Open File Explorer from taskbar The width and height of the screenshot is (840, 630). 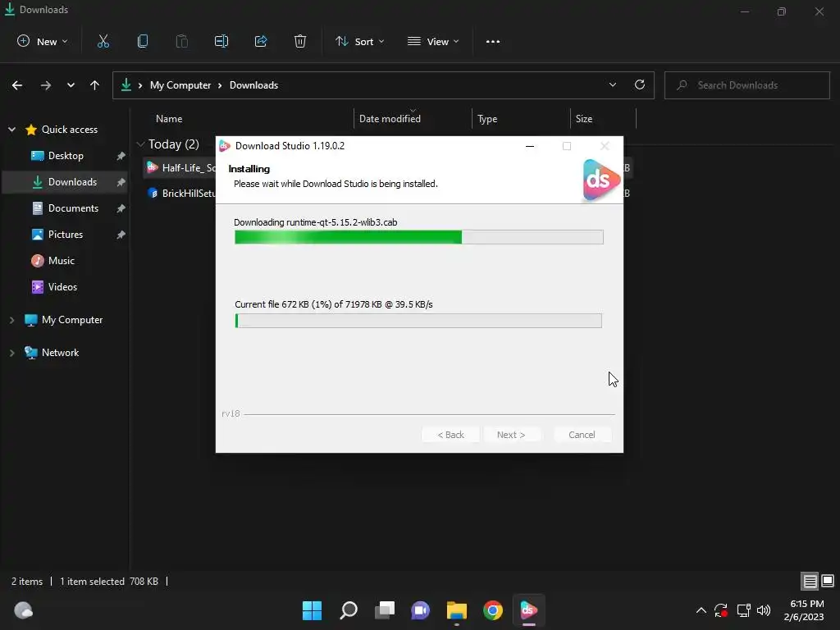[456, 610]
